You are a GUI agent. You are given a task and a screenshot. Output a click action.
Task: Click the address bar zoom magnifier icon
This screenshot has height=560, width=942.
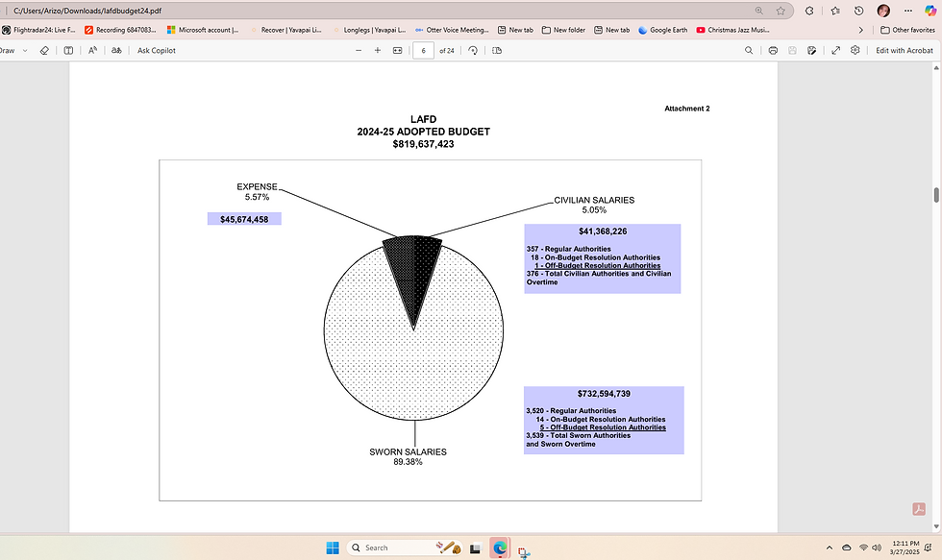point(758,11)
